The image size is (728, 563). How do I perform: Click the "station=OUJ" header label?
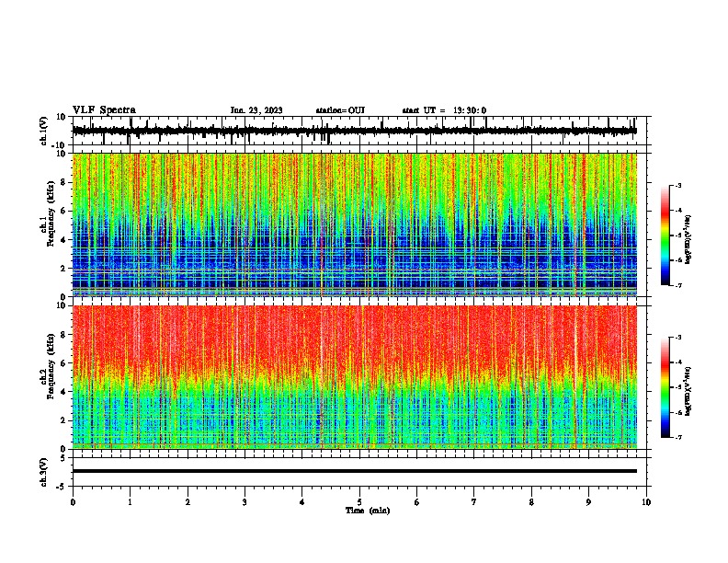click(340, 110)
